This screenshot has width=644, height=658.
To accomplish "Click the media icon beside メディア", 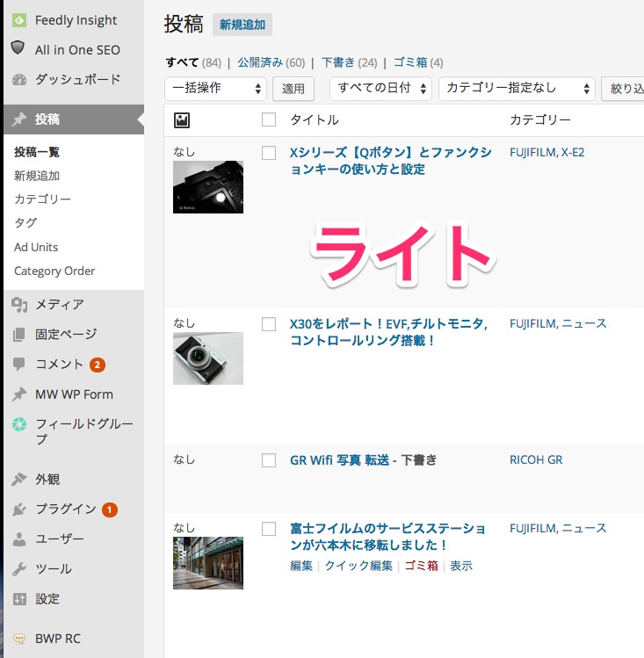I will (19, 305).
